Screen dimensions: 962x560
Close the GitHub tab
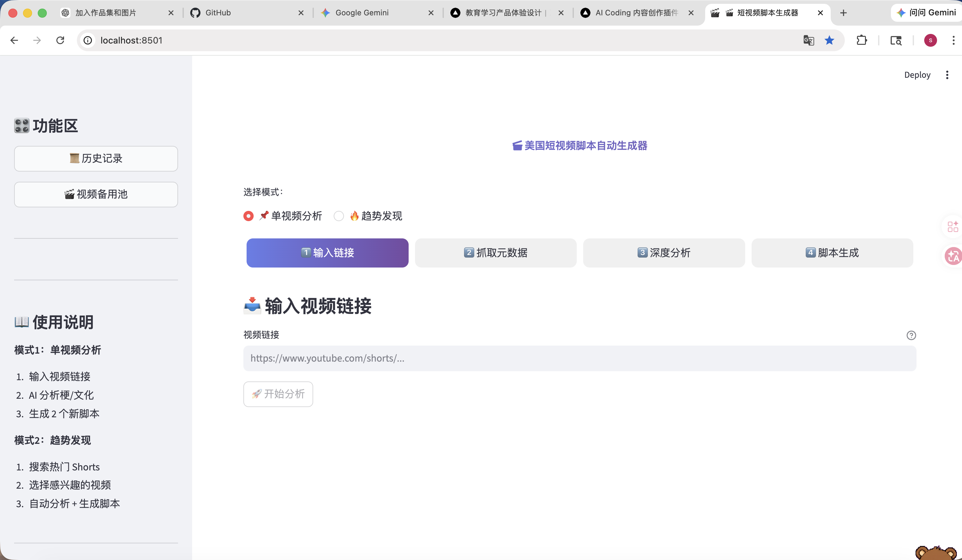coord(301,13)
